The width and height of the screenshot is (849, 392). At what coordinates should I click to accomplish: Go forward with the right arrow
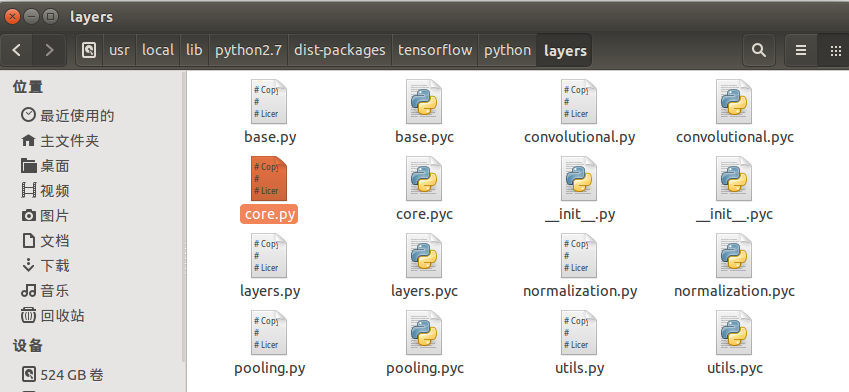49,50
